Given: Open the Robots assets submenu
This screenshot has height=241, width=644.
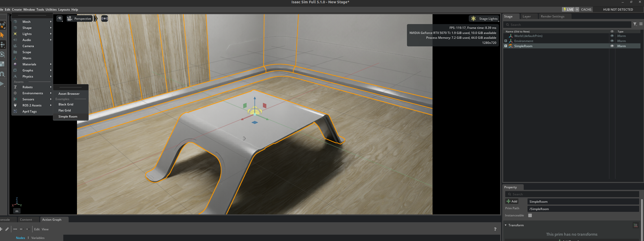Looking at the screenshot, I should tap(32, 87).
